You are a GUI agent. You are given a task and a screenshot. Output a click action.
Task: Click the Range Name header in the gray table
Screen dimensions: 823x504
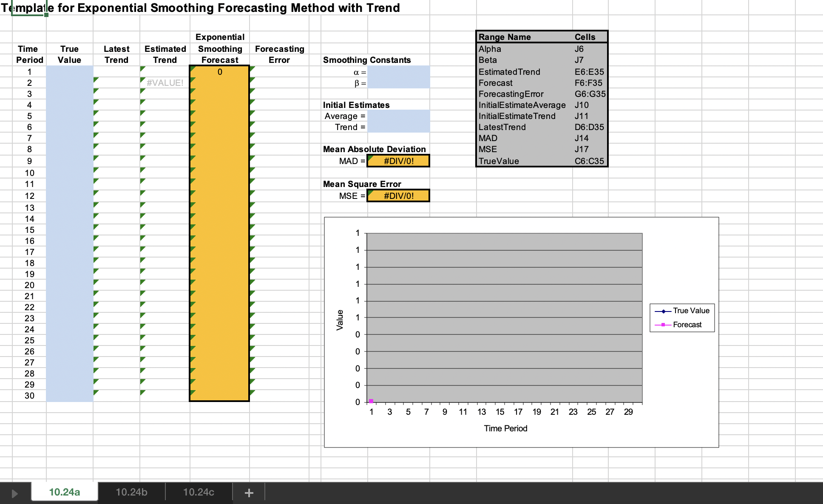504,37
